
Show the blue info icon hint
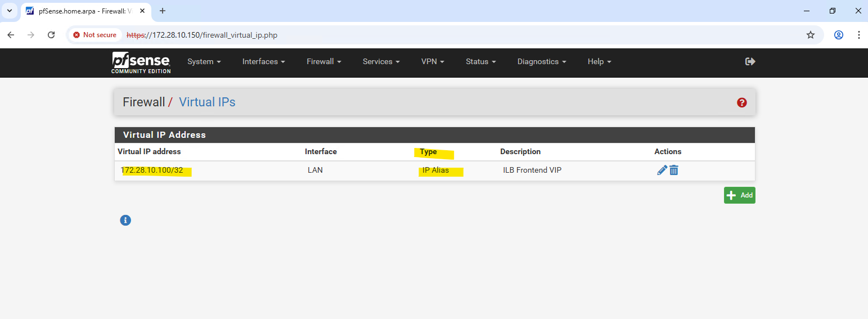click(x=125, y=220)
